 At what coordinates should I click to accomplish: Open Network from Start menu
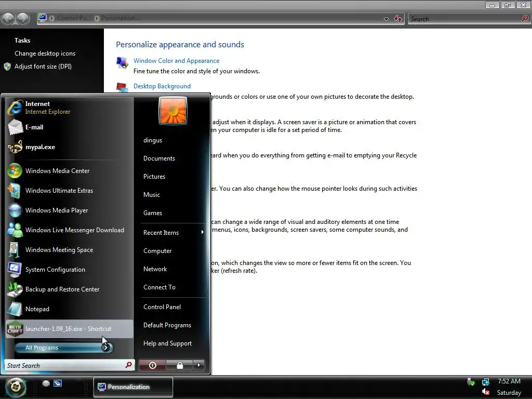click(155, 269)
